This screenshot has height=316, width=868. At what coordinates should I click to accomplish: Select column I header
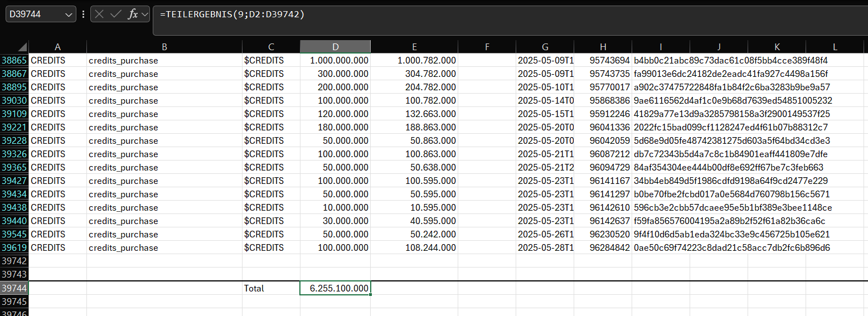pyautogui.click(x=661, y=47)
